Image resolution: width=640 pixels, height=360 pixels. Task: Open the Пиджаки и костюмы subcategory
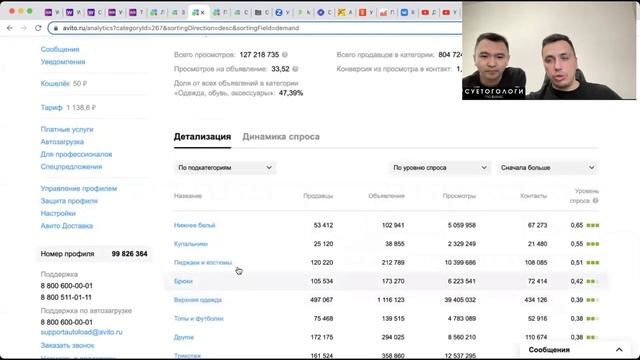(203, 262)
